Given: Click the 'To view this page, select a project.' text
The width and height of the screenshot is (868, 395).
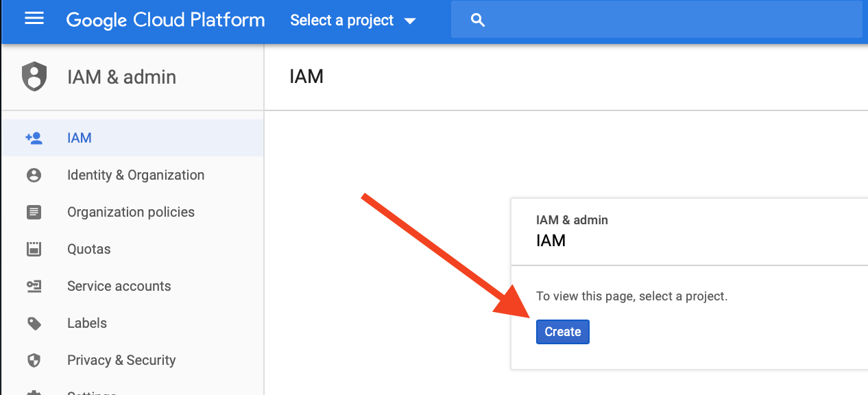Looking at the screenshot, I should pyautogui.click(x=631, y=296).
